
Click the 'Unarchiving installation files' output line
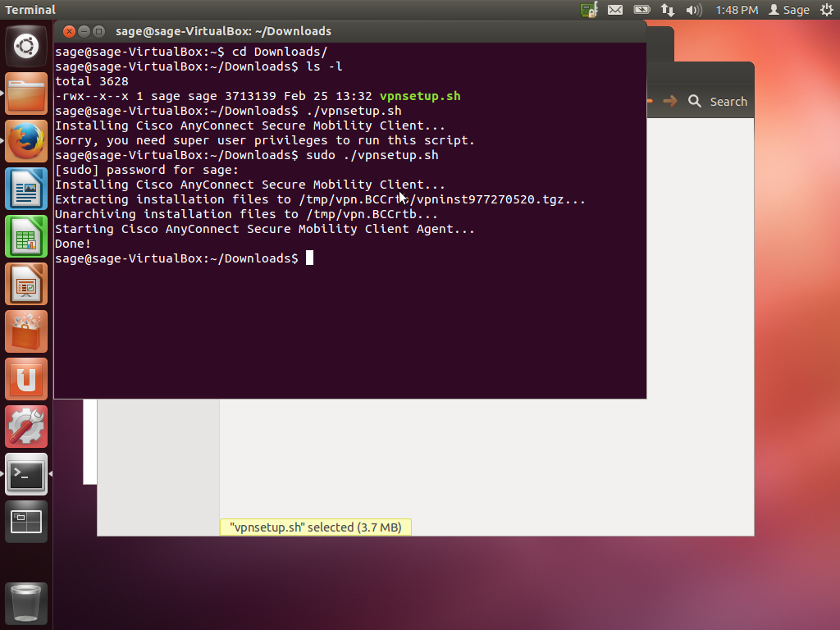(x=246, y=214)
